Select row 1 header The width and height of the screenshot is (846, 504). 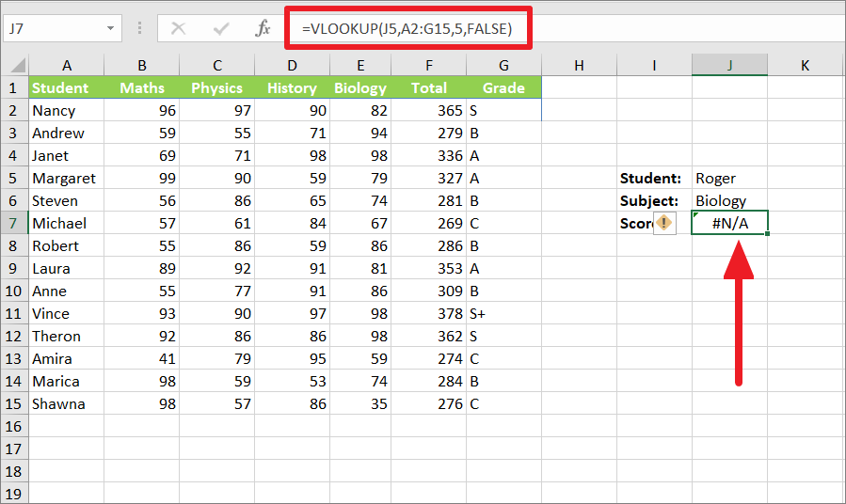(13, 87)
